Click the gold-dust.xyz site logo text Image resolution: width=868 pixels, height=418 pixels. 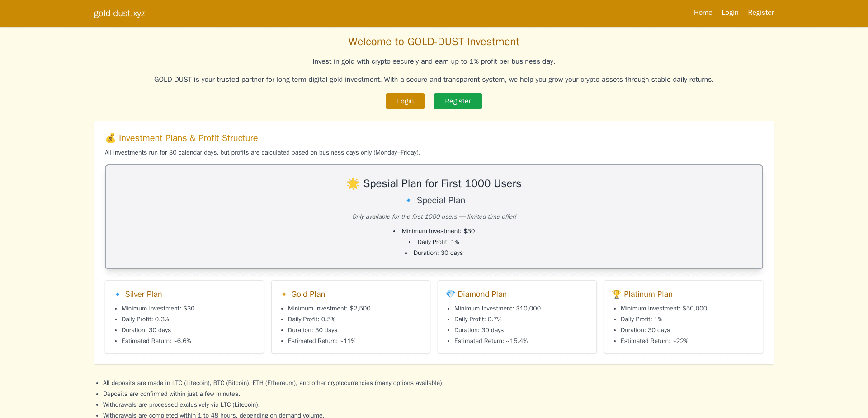point(119,14)
